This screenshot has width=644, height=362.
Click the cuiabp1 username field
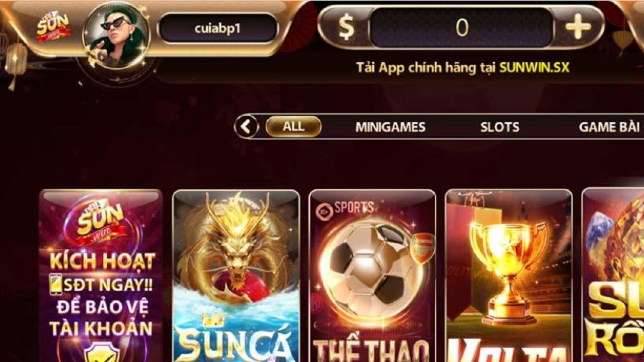(x=218, y=28)
